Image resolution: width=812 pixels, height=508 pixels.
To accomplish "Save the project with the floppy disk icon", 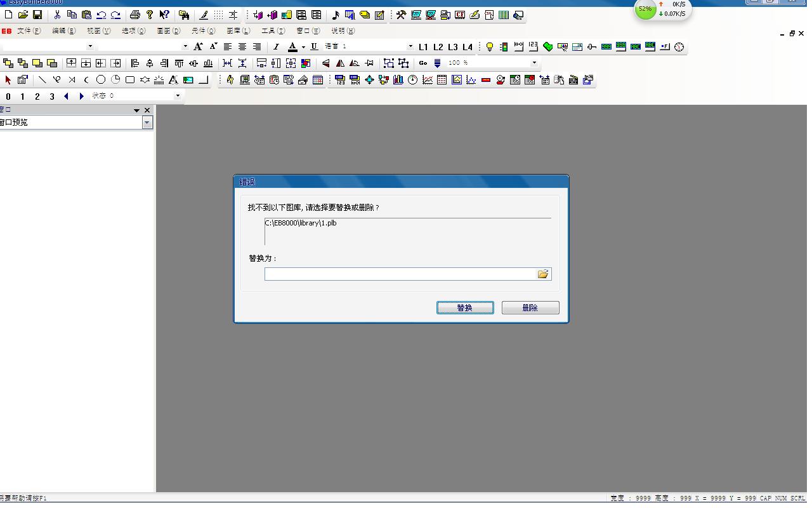I will pyautogui.click(x=37, y=15).
